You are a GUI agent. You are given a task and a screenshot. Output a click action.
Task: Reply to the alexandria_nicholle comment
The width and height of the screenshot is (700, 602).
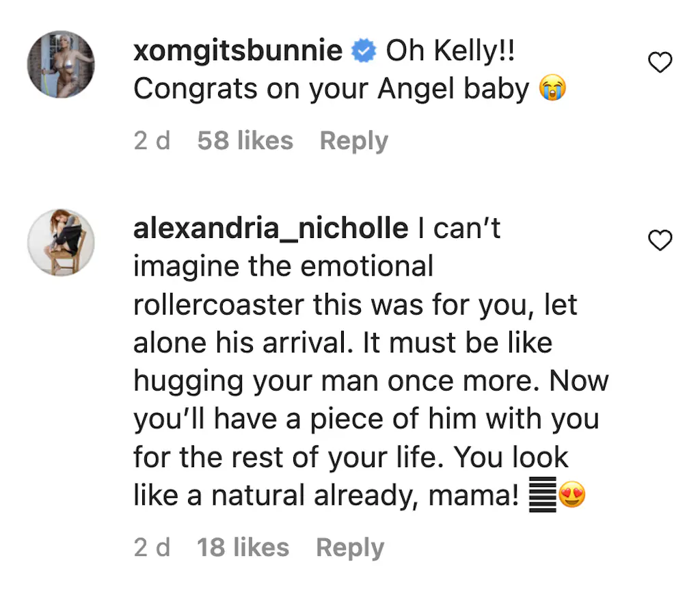point(350,547)
